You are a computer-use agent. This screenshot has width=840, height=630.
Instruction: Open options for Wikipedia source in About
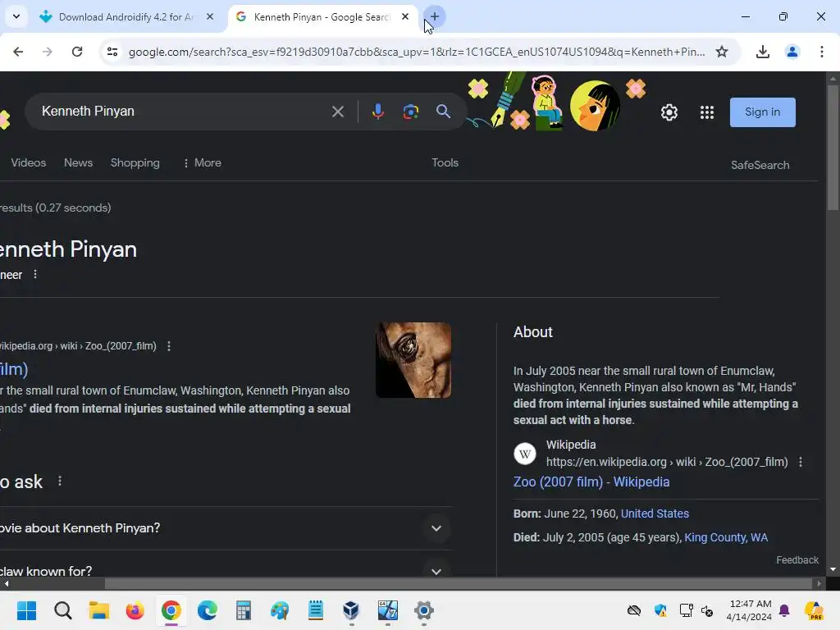pos(801,462)
